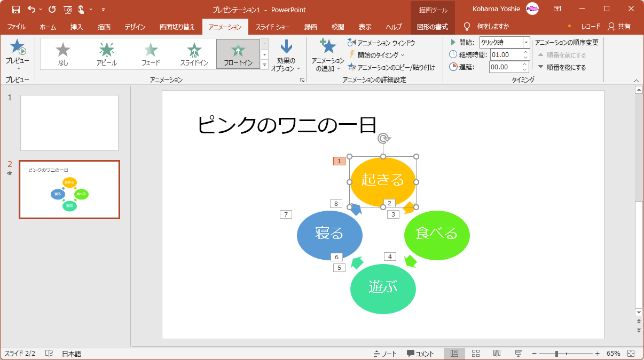Open the Start (開始) combo box dropdown
Screen dimensions: 644x360
[527, 42]
